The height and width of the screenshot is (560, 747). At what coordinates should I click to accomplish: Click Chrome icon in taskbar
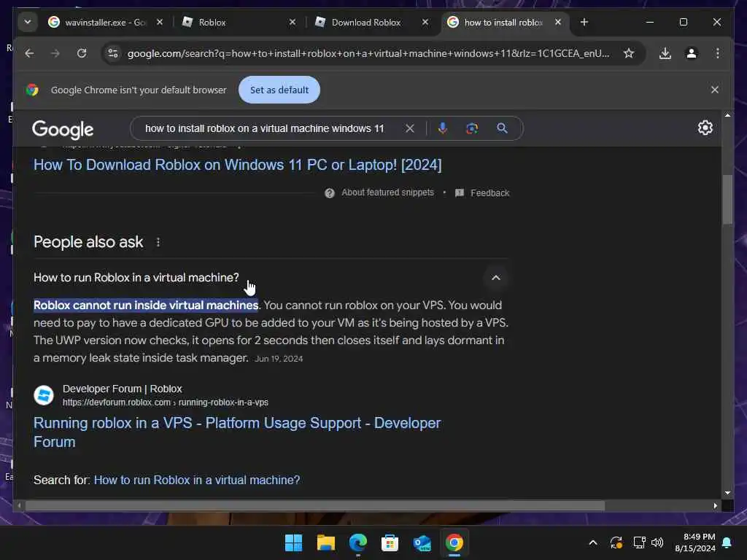point(454,542)
